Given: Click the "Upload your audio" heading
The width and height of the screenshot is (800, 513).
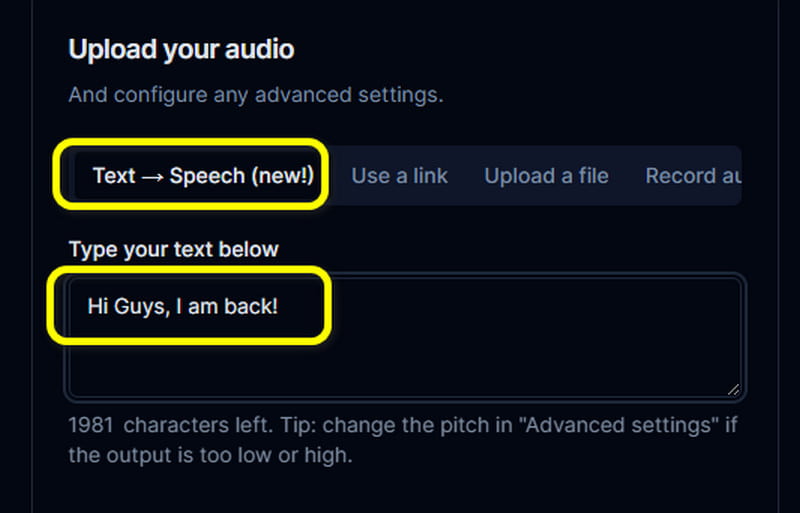Looking at the screenshot, I should coord(181,48).
